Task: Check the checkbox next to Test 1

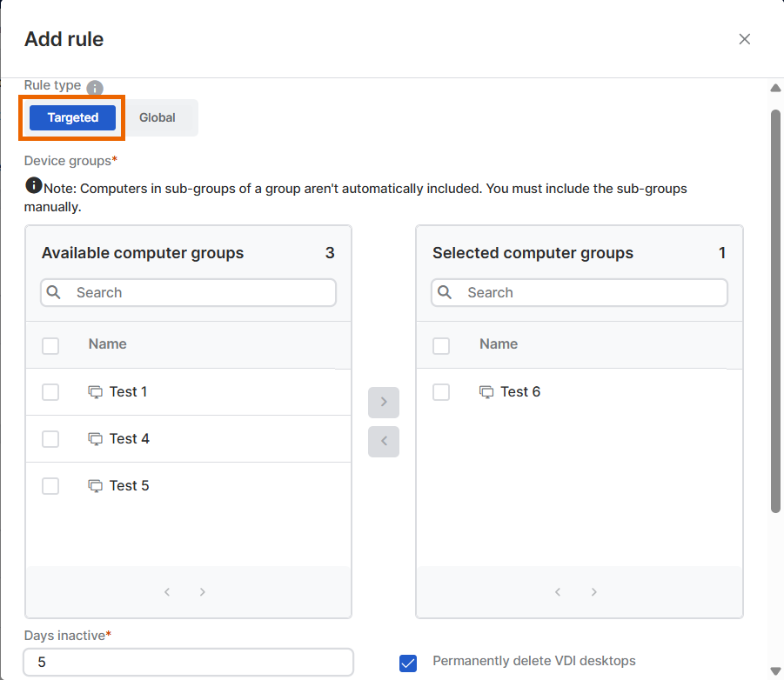Action: click(50, 391)
